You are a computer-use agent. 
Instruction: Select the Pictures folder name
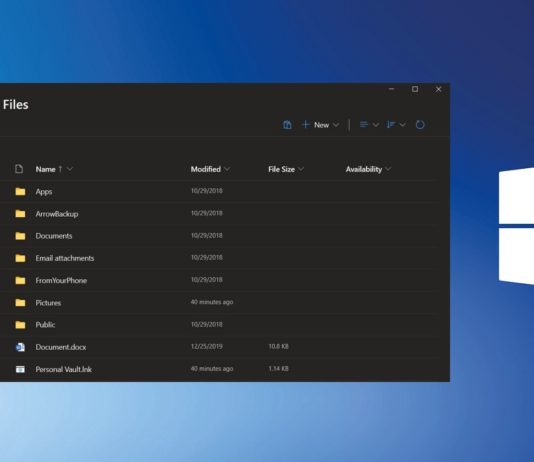[x=48, y=303]
